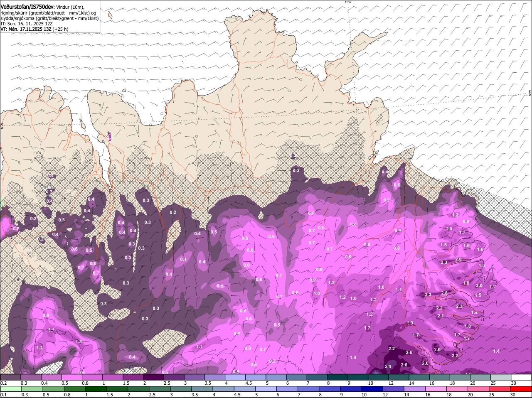Pick the dark mauve swatch starting at 0.2

[11, 377]
